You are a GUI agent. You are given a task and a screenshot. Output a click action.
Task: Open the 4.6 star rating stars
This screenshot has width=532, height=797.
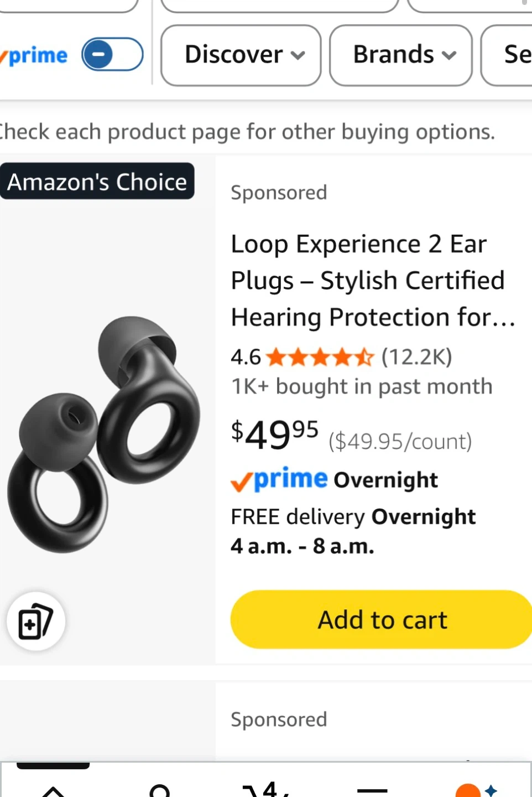pyautogui.click(x=320, y=358)
